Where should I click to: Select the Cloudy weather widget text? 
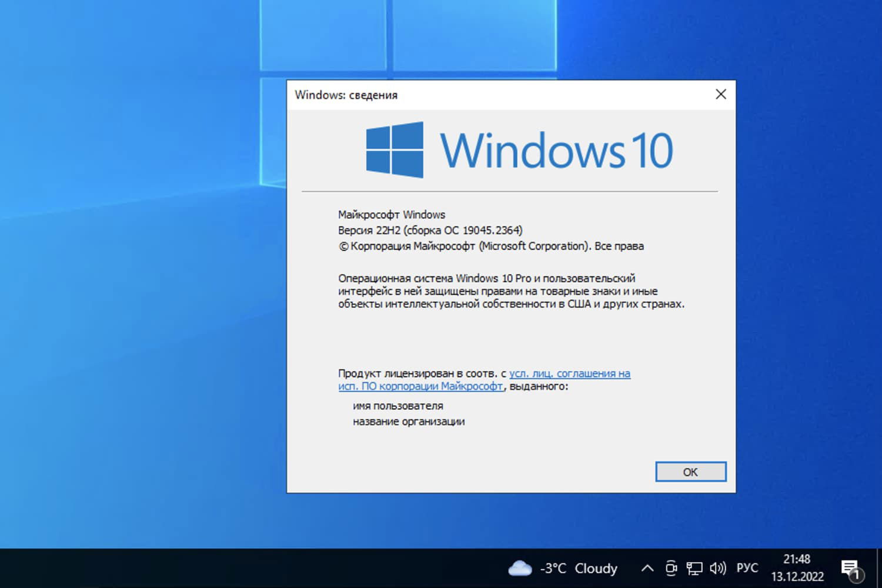596,568
